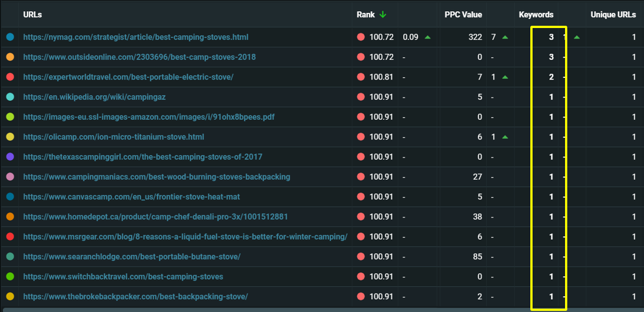Viewport: 644px width, 312px height.
Task: Click the yellow color dot for olicamp.com
Action: tap(10, 137)
